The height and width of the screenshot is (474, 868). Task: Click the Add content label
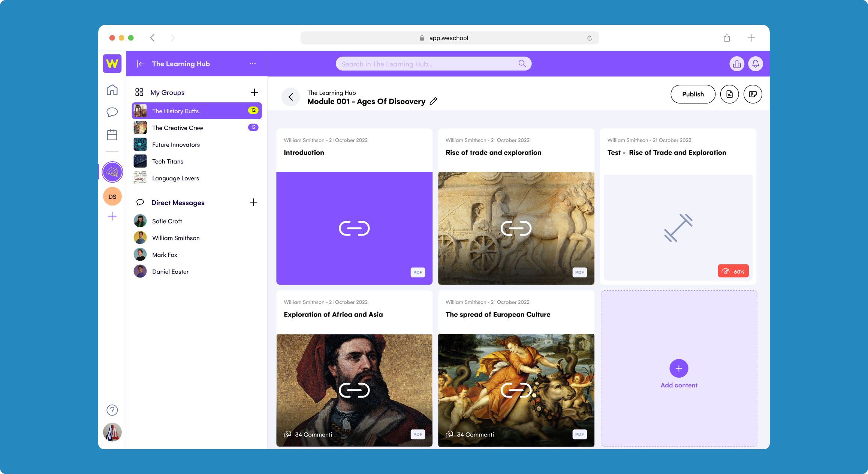tap(679, 385)
